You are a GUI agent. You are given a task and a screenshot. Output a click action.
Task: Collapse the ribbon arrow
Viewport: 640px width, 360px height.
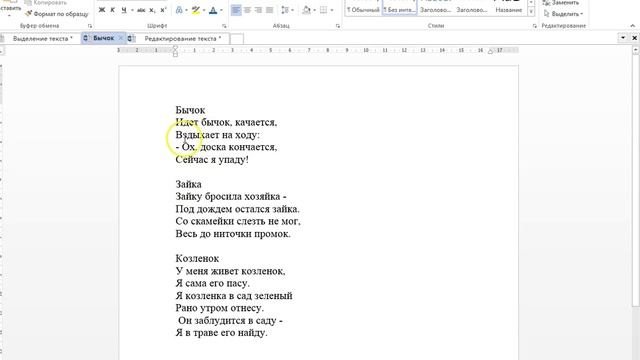click(x=633, y=26)
